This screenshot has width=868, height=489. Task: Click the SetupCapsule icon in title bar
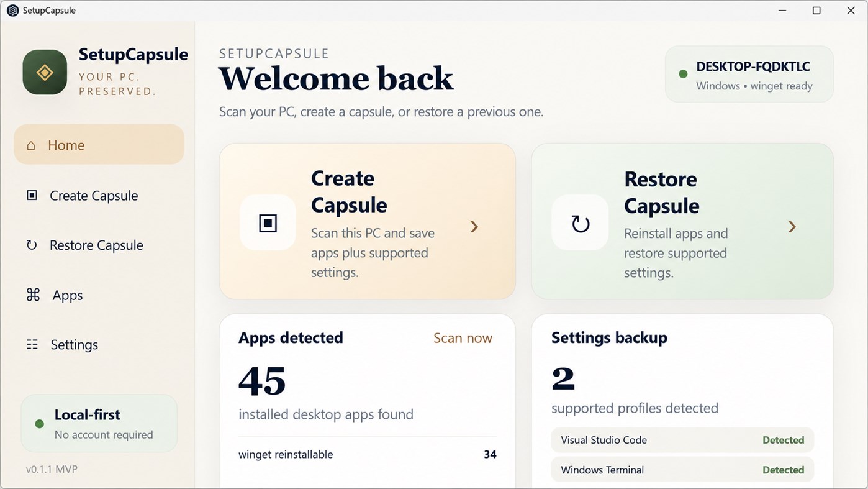click(x=12, y=11)
